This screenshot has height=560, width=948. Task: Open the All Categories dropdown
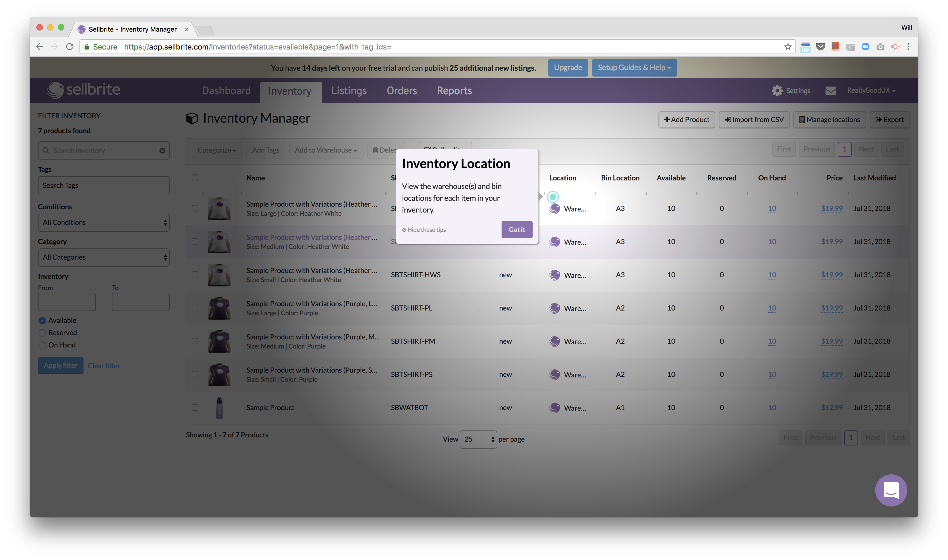[104, 257]
